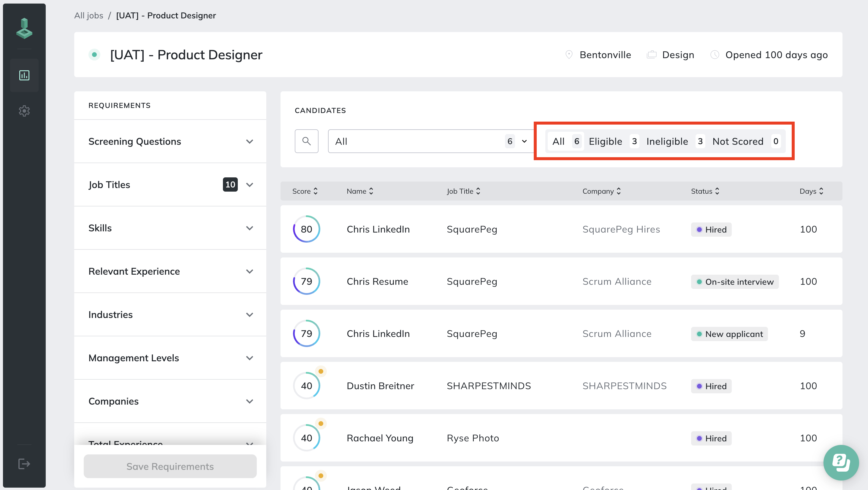Click the clock icon beside Opened
This screenshot has width=868, height=490.
(714, 55)
